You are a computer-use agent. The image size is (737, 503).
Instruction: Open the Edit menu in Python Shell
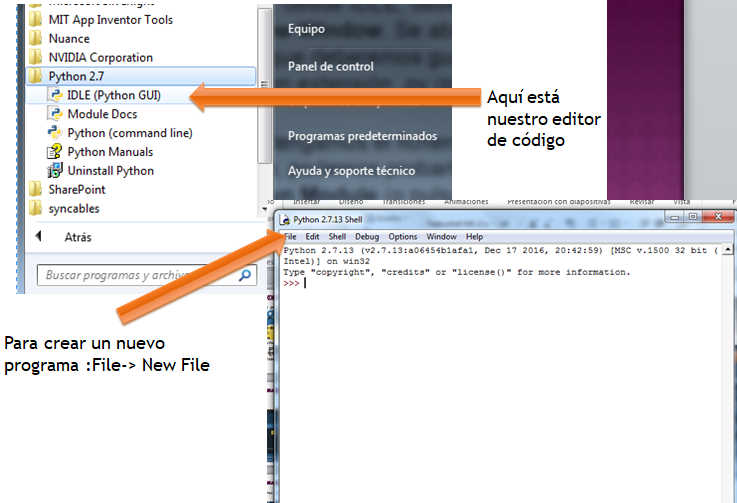click(312, 236)
